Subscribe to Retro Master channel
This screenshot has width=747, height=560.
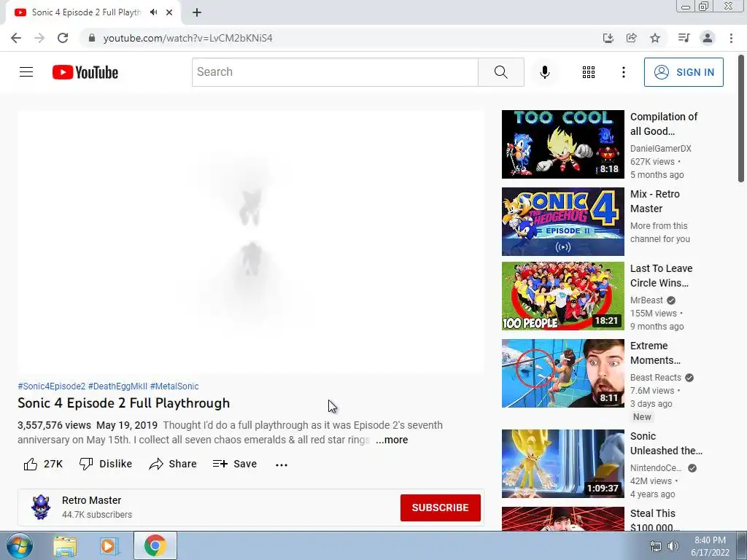440,507
